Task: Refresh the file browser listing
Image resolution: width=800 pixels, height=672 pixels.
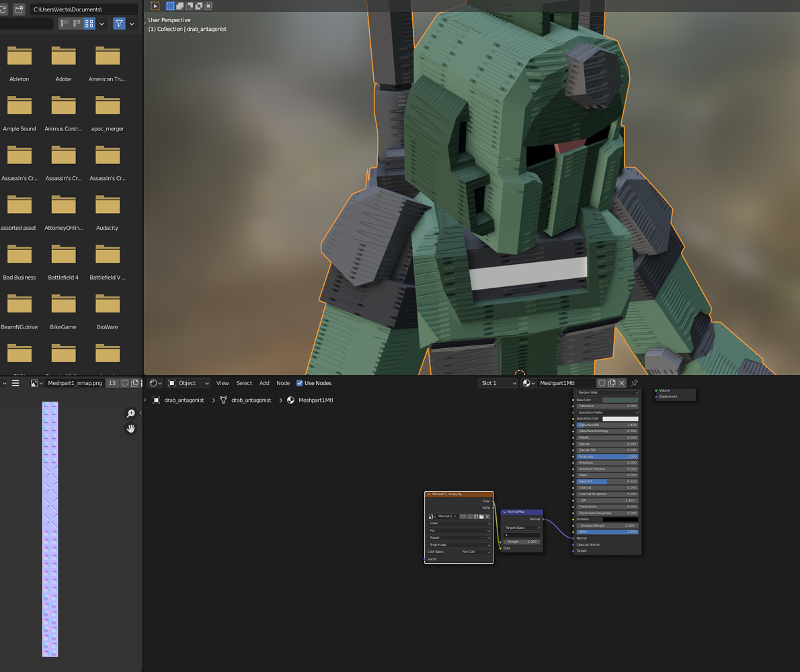Action: [x=4, y=9]
